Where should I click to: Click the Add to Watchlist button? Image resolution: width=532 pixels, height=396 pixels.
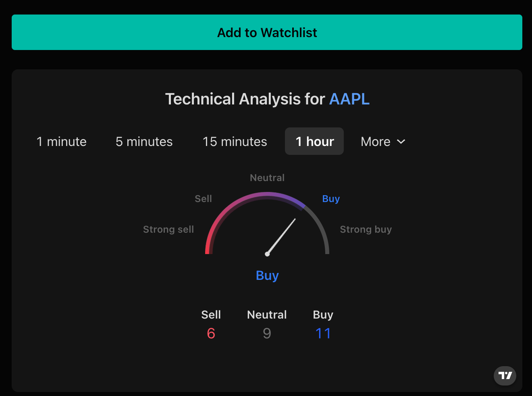[x=267, y=32]
